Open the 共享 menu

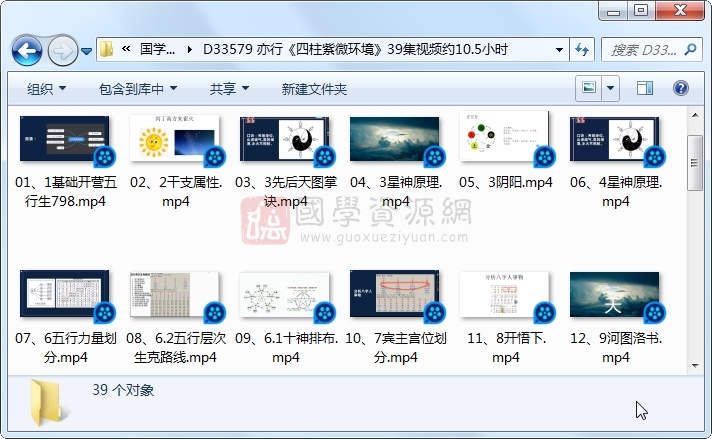pos(229,89)
